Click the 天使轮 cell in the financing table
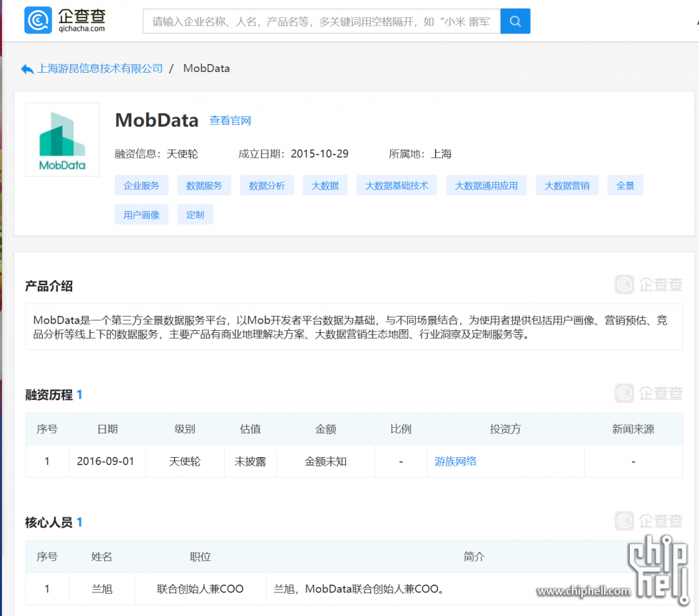This screenshot has width=699, height=616. (185, 461)
